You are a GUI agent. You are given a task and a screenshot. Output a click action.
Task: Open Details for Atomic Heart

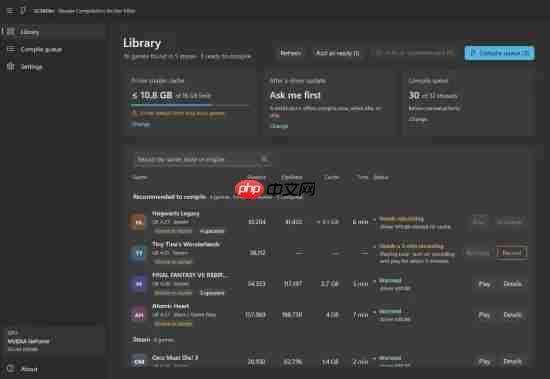point(512,315)
